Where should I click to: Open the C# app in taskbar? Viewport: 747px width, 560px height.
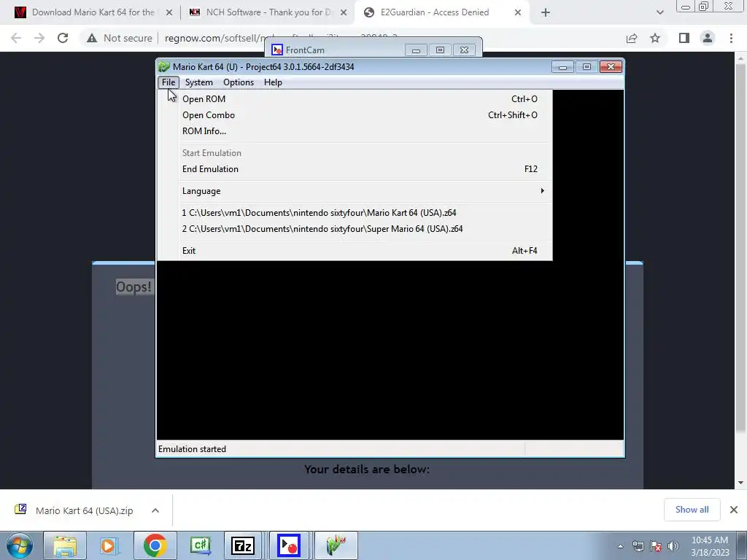[x=200, y=545]
